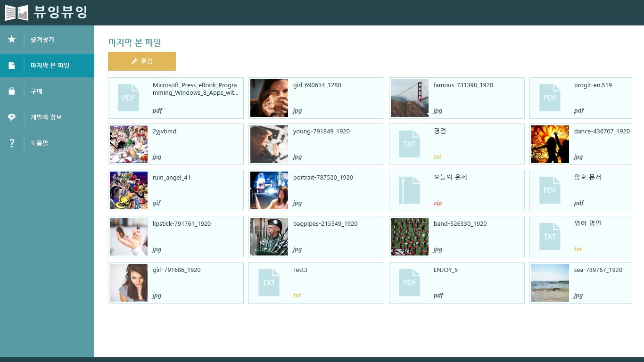Open the ruin_angel_41 gif thumbnail
This screenshot has height=362, width=644.
[128, 190]
